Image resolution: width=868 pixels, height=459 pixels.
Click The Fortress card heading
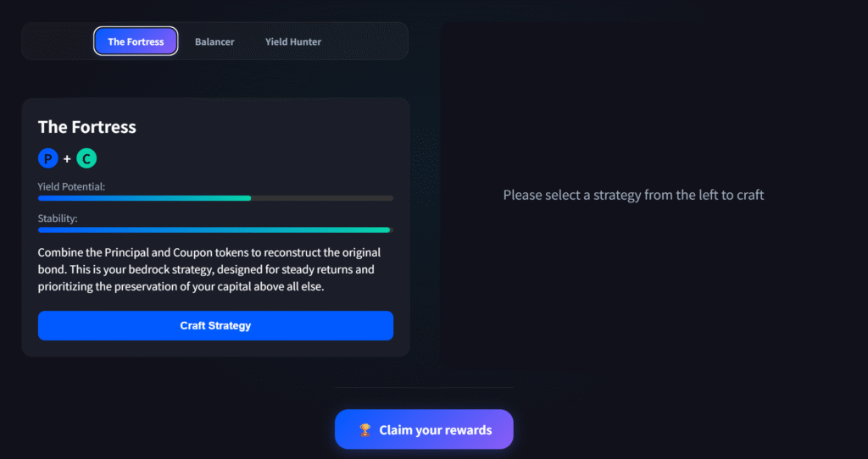point(86,127)
